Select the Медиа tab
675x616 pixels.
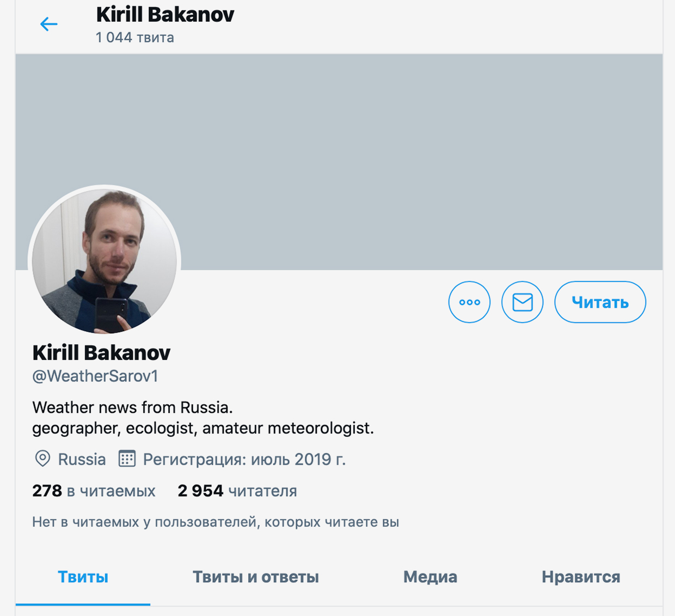click(430, 577)
